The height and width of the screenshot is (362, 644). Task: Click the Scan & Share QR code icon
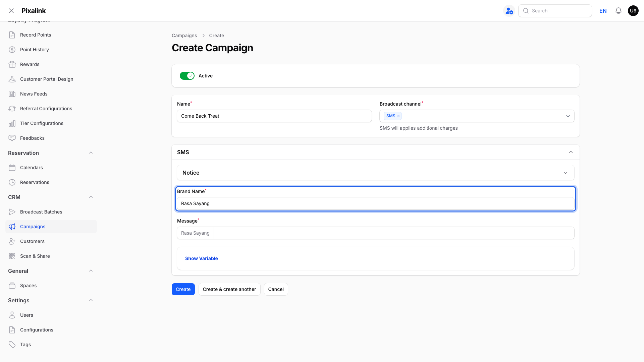click(x=12, y=256)
